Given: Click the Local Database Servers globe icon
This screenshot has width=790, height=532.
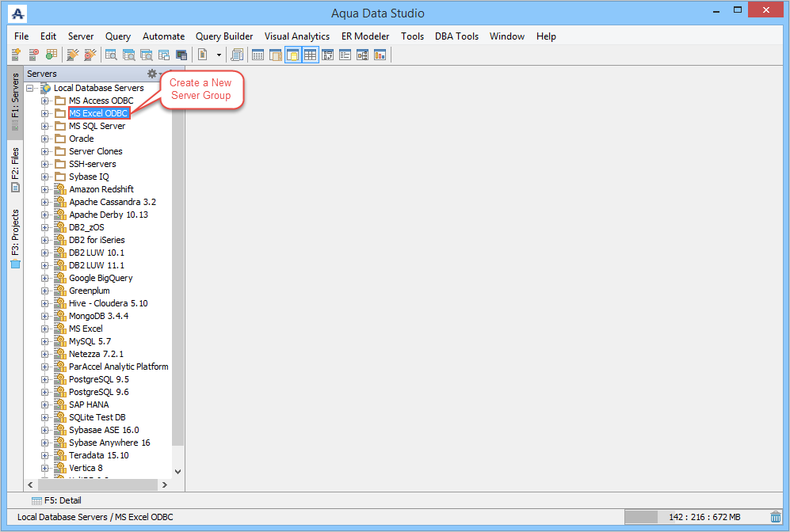Looking at the screenshot, I should pos(46,88).
